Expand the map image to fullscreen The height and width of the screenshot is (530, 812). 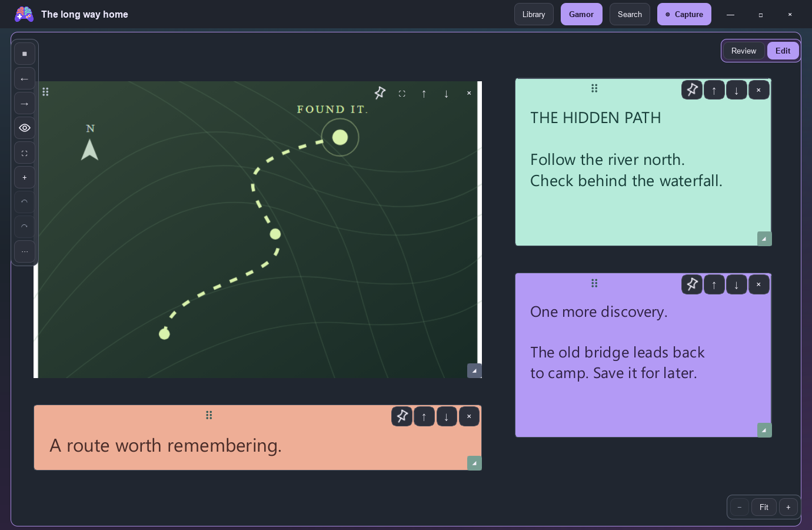(402, 93)
